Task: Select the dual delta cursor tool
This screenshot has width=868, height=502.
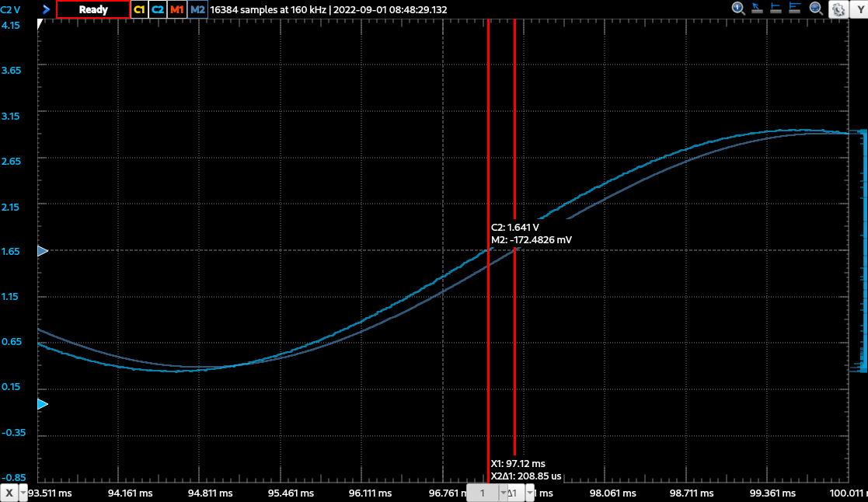Action: click(x=794, y=9)
